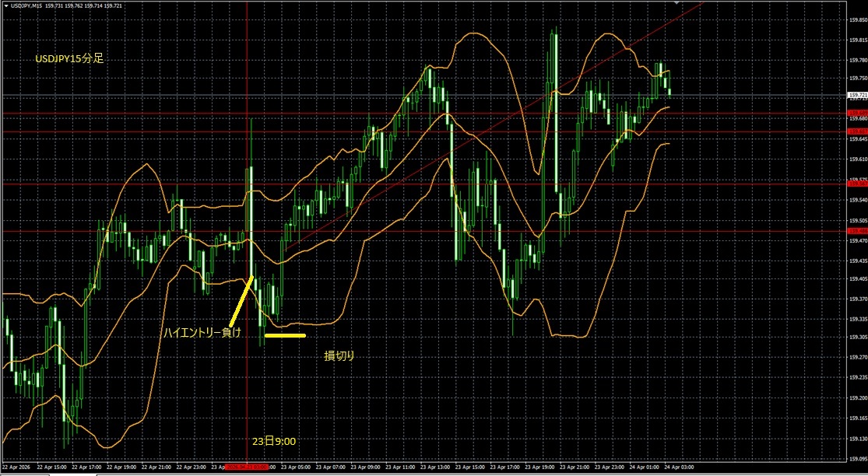Select the 23日9:00 text annotation
The height and width of the screenshot is (476, 868).
(x=274, y=441)
